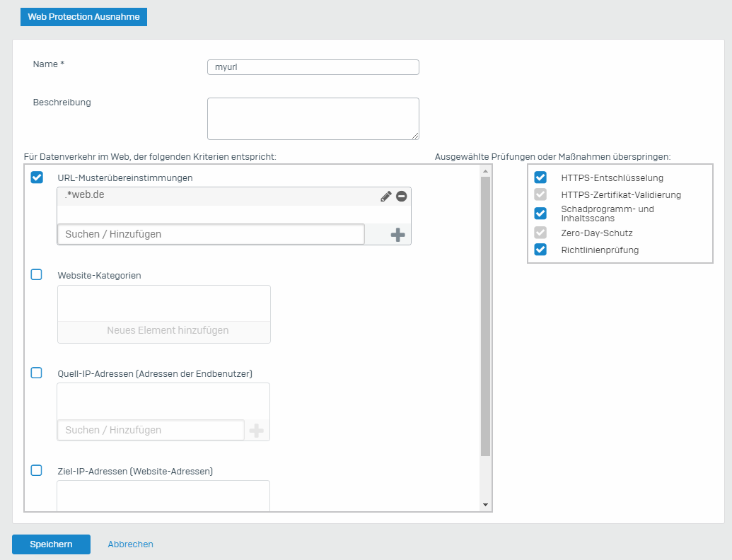
Task: Click the plus icon for source IP addresses
Action: [x=256, y=431]
